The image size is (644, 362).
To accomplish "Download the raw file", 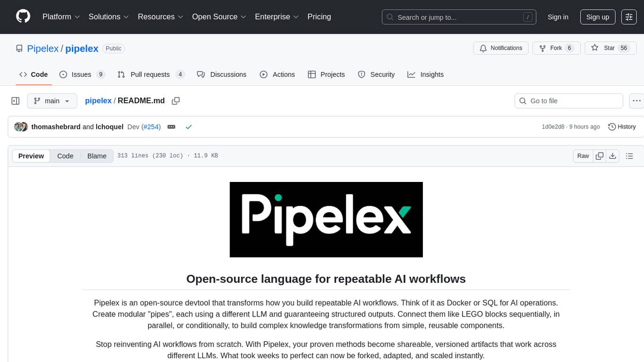I will pyautogui.click(x=613, y=156).
